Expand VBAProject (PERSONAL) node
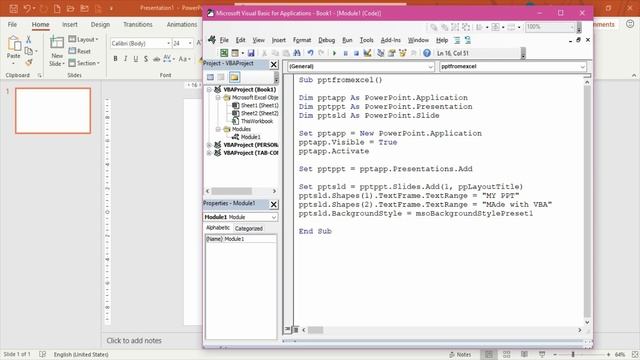This screenshot has height=360, width=640. point(209,145)
